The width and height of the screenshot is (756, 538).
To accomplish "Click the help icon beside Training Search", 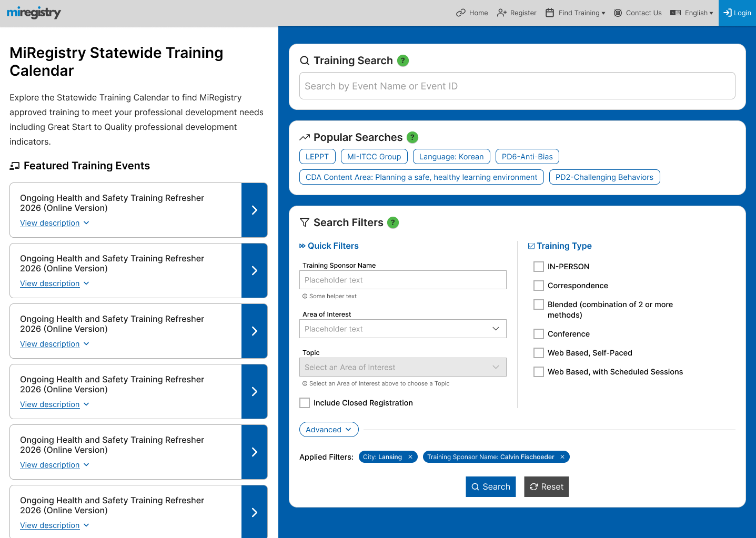I will click(402, 60).
